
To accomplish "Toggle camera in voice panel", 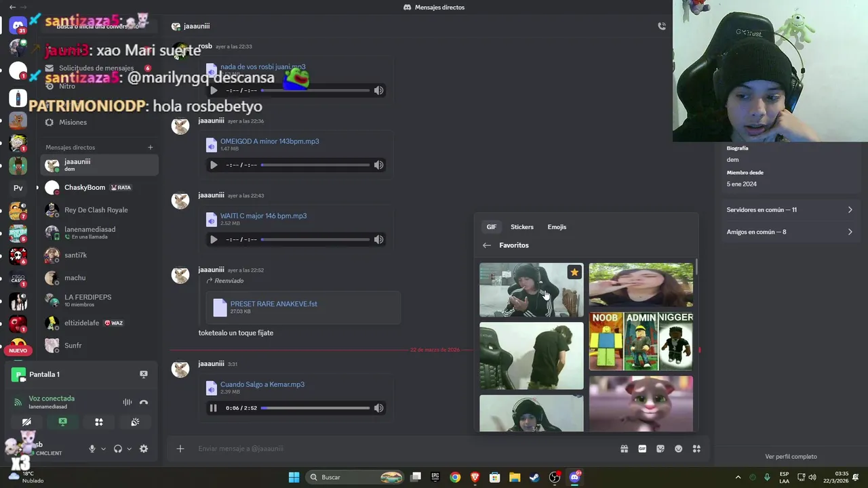I will (26, 422).
